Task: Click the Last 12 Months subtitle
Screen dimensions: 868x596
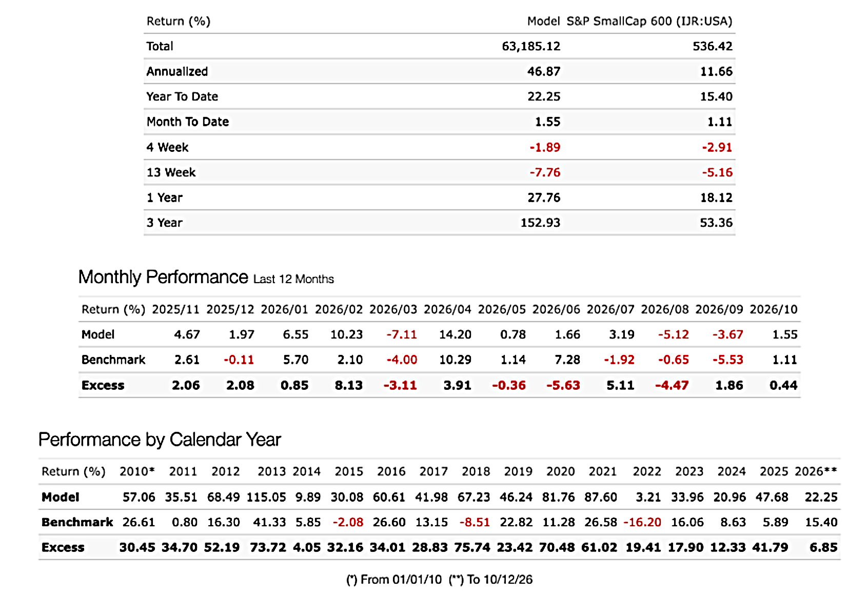Action: [293, 279]
